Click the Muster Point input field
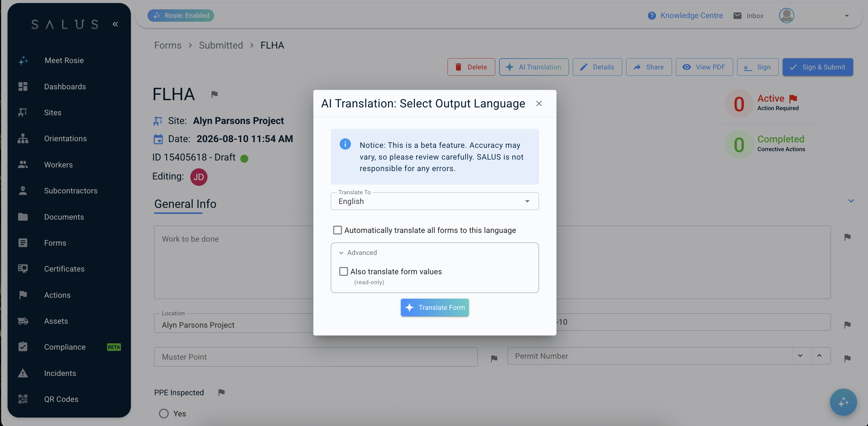 [x=316, y=357]
